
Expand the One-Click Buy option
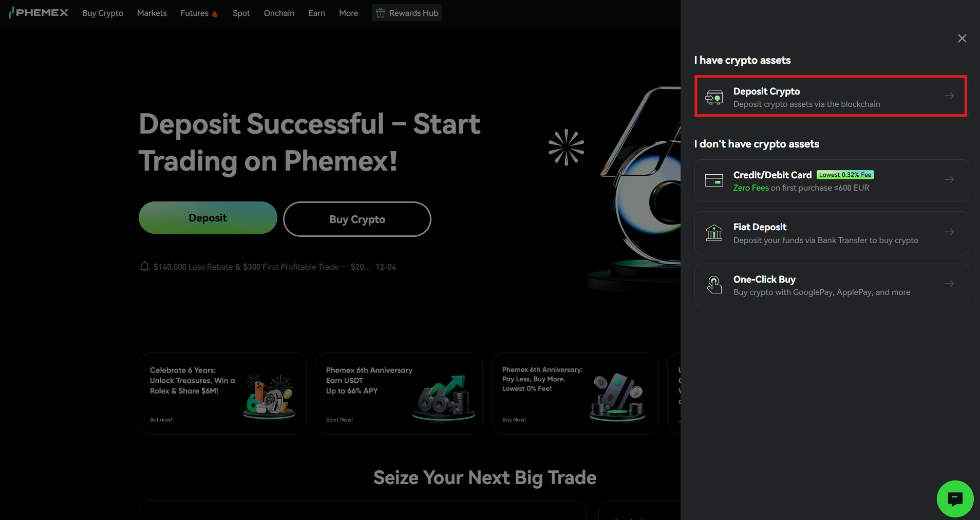point(831,285)
